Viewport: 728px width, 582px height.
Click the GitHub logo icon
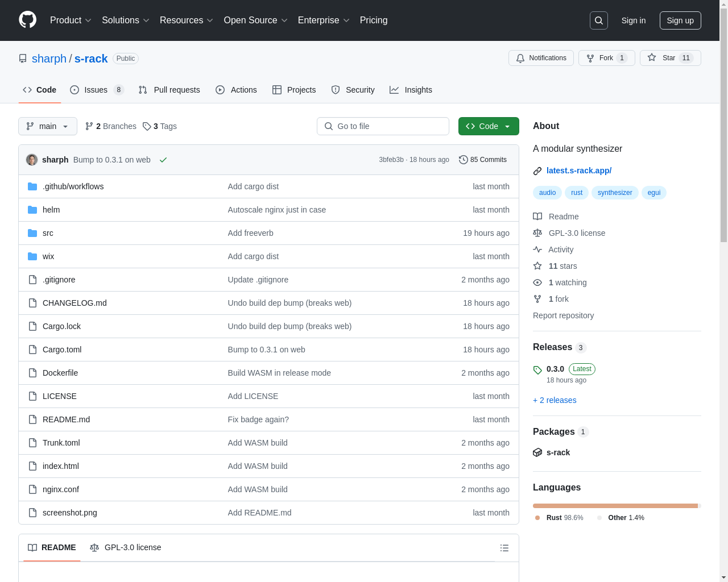click(x=28, y=20)
